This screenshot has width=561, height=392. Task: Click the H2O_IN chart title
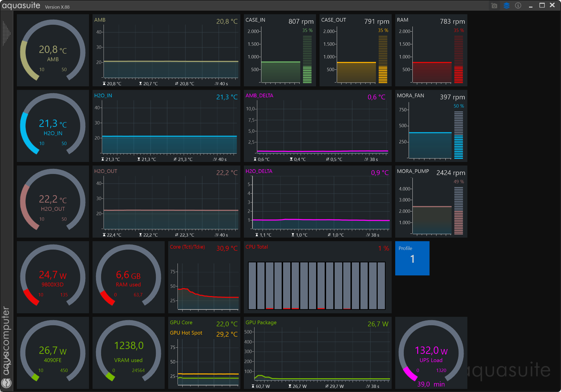coord(103,96)
